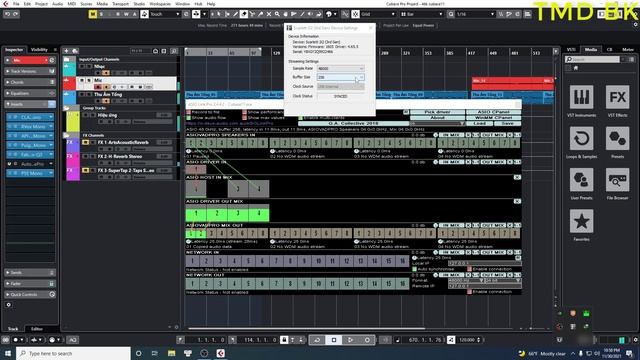Toggle Show max values checkbox
Image resolution: width=640 pixels, height=360 pixels.
244,118
